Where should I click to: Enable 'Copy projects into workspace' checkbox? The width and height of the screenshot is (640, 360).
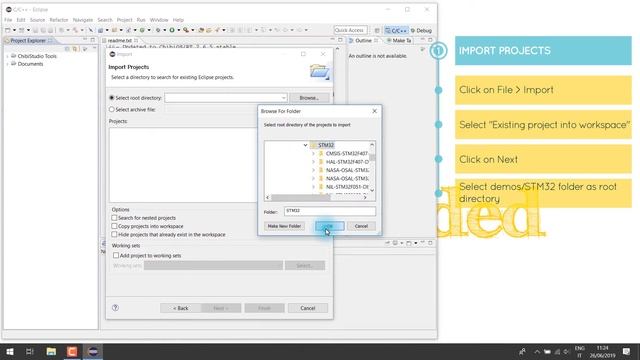[x=114, y=226]
